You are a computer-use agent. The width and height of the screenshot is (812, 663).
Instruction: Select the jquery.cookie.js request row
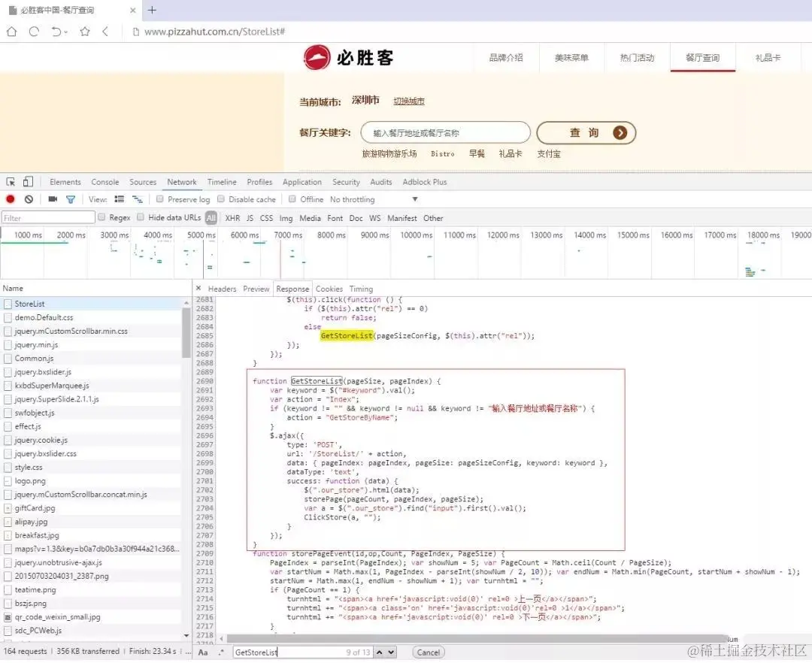pos(91,440)
